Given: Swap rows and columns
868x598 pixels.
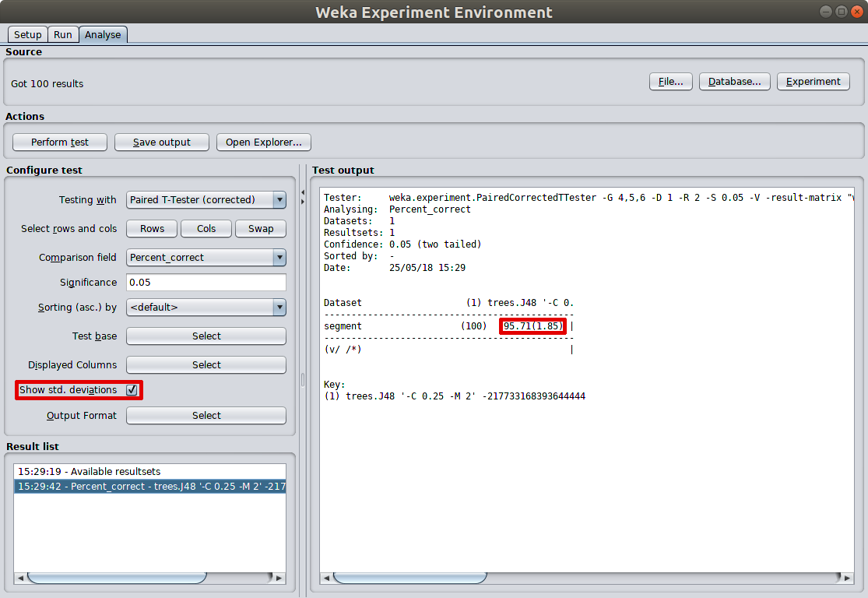Looking at the screenshot, I should (x=261, y=229).
